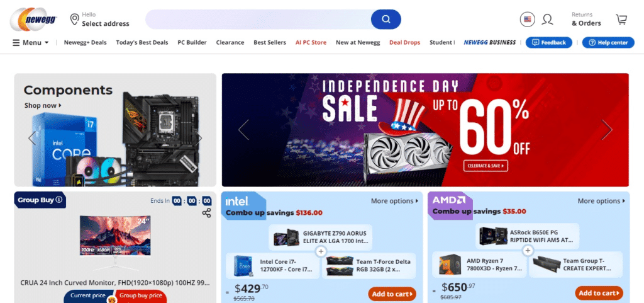
Task: Add AMD combo to cart
Action: coord(599,293)
